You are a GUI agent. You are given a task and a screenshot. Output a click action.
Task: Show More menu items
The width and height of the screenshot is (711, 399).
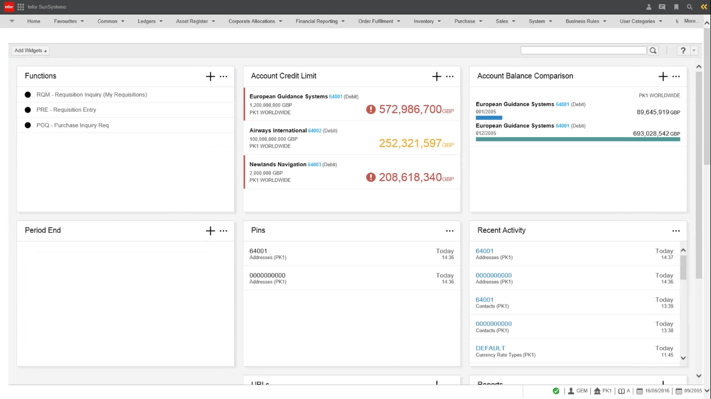click(x=692, y=21)
